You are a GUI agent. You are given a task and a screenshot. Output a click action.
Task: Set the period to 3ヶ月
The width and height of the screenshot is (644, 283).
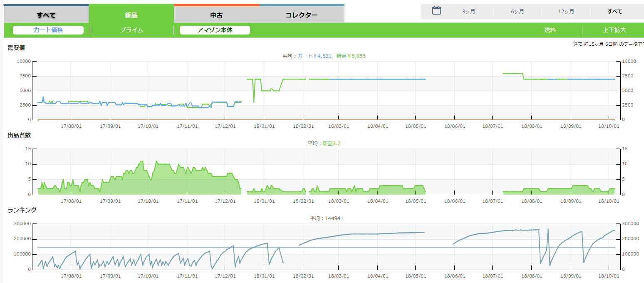[468, 12]
